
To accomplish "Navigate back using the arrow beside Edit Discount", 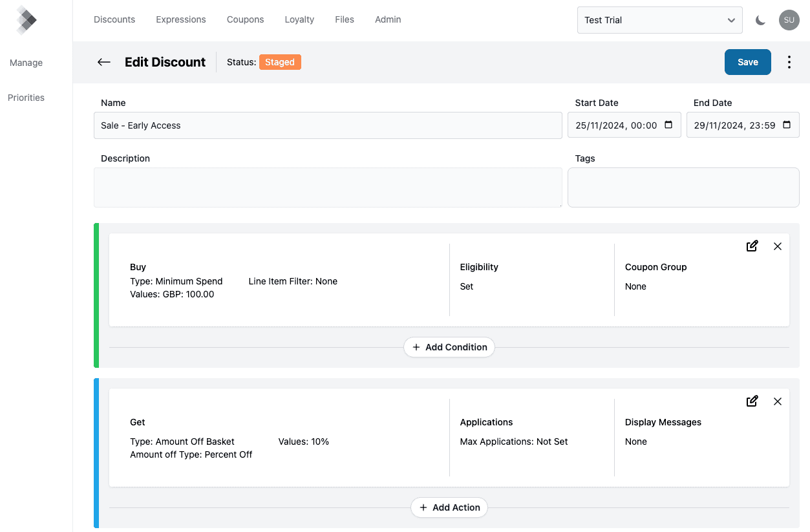I will 103,61.
